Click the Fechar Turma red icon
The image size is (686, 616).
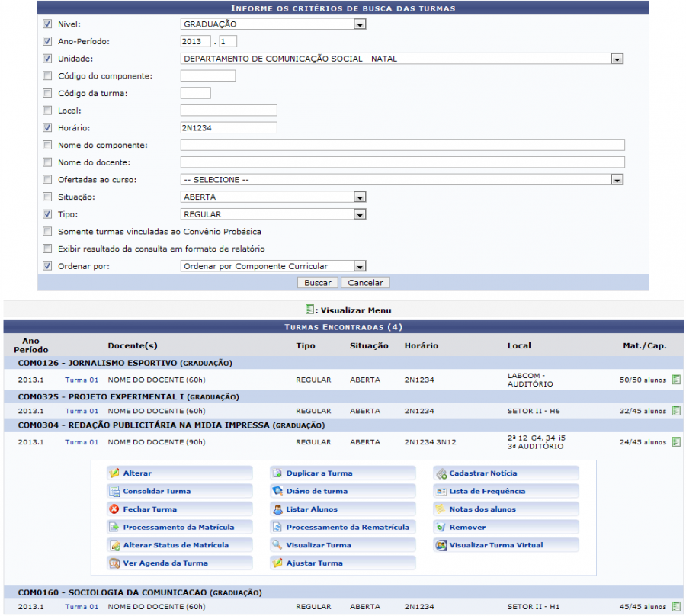click(114, 509)
